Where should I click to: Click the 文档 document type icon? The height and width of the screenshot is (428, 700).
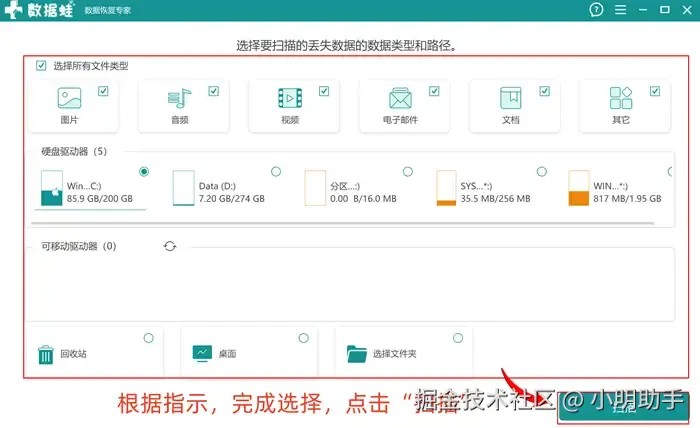point(510,98)
